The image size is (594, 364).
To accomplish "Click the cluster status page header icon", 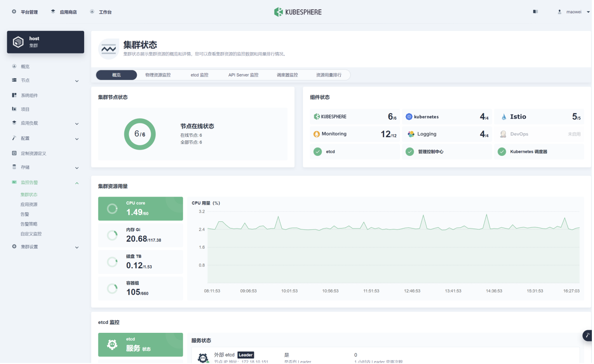I will pos(109,49).
